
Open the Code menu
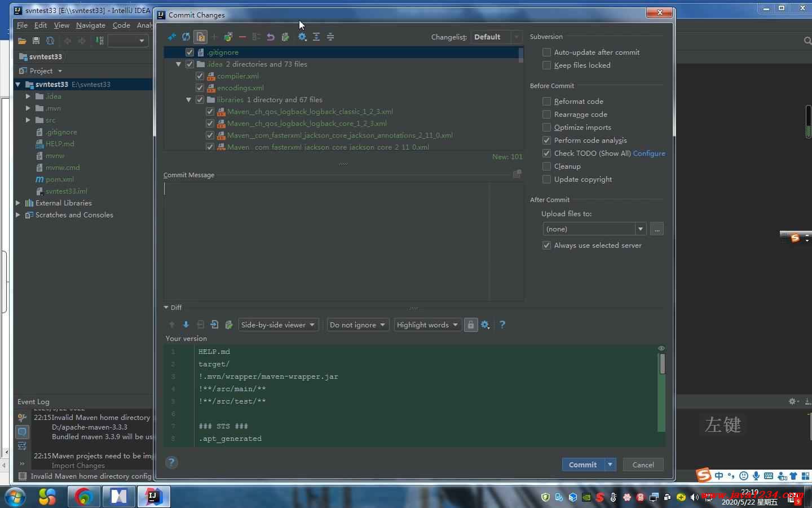(121, 25)
